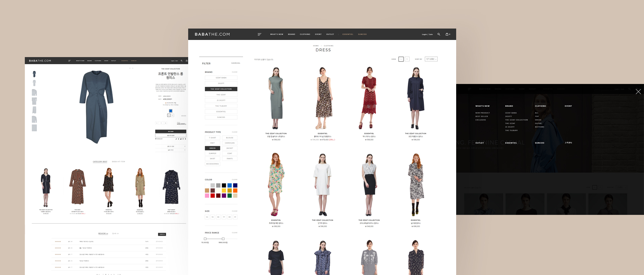Toggle ACCESSORIES product type filter

click(x=213, y=164)
